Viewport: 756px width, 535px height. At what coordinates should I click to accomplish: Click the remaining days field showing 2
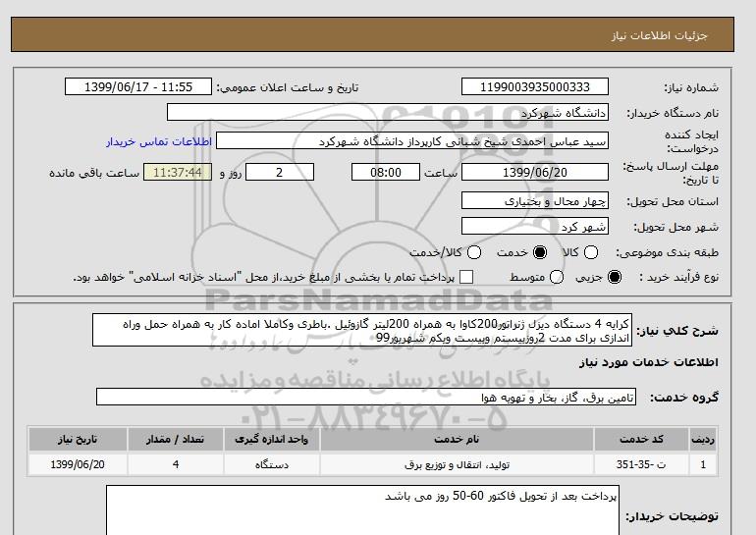[x=280, y=173]
